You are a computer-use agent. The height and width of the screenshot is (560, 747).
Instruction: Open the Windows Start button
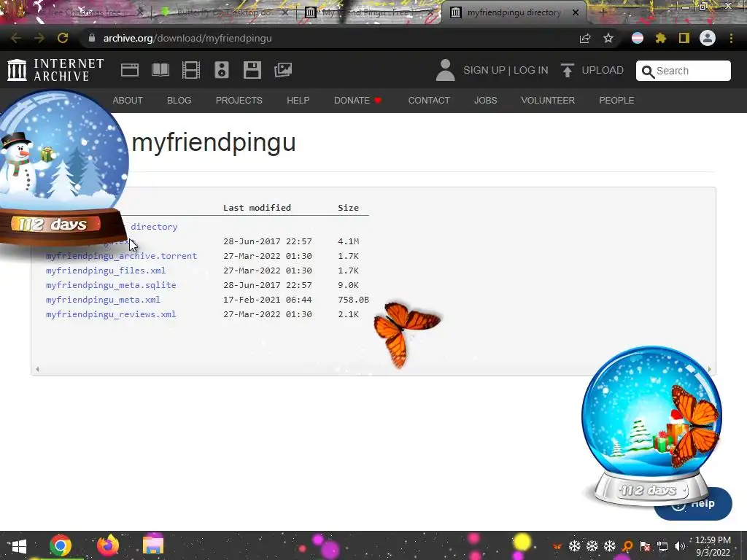(18, 545)
